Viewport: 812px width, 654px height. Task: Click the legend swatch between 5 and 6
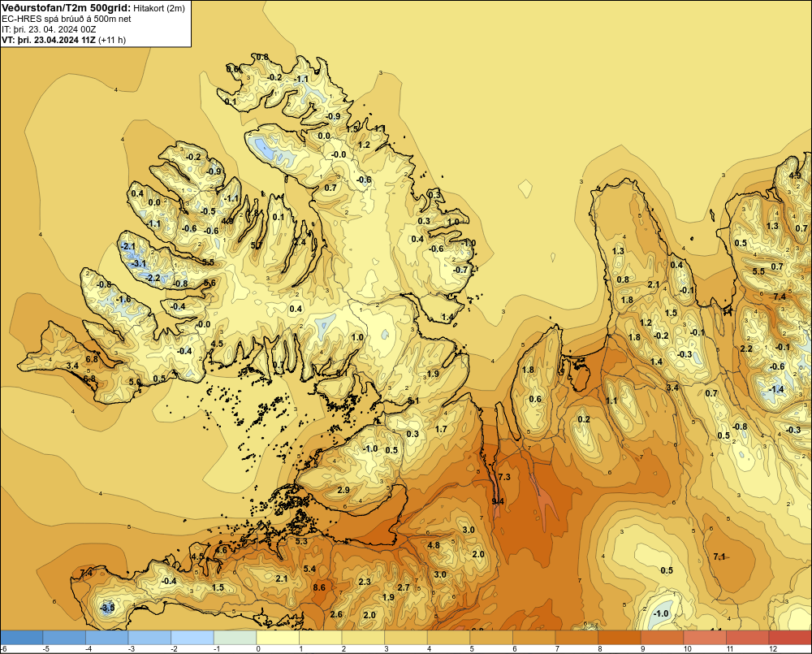[x=491, y=638]
